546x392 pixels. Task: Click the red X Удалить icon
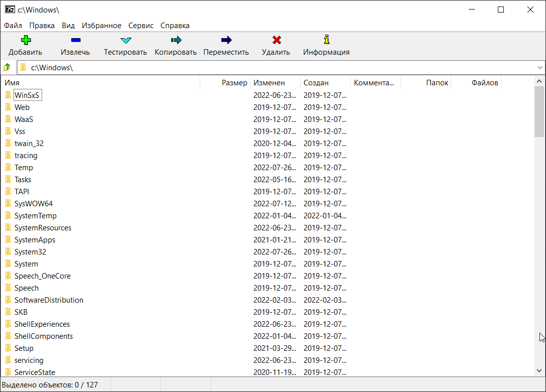277,40
